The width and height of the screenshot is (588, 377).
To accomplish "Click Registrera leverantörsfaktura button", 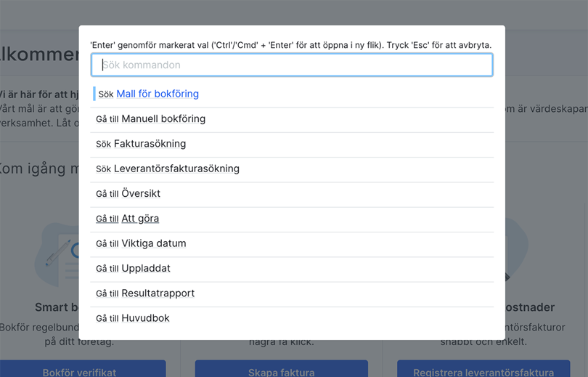I will (483, 370).
